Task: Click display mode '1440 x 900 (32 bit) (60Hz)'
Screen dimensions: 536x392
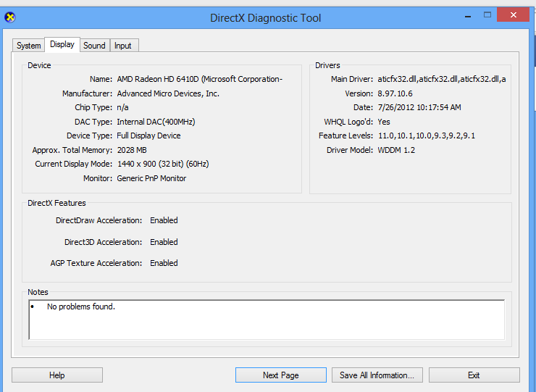Action: click(163, 164)
